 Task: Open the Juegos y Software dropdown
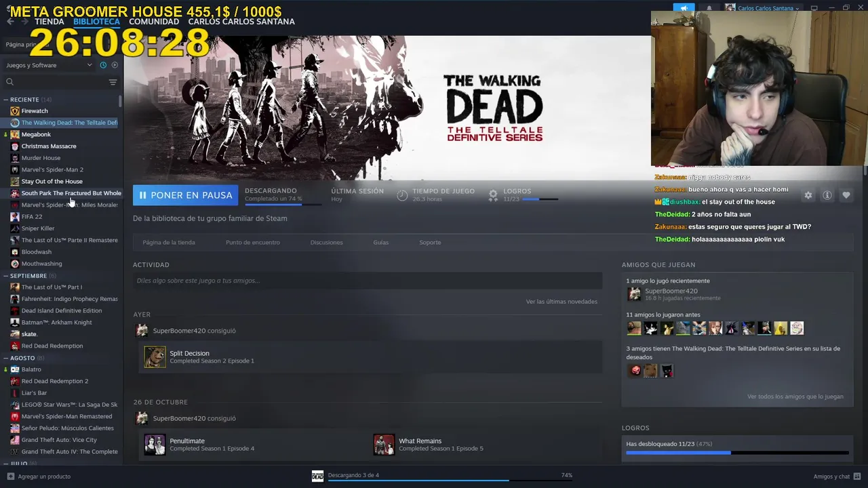point(49,65)
